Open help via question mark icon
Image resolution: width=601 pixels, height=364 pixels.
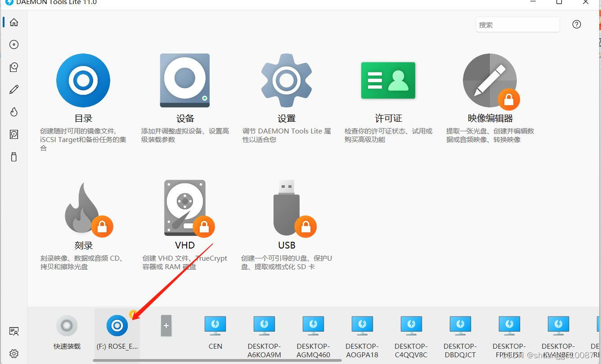[x=577, y=24]
